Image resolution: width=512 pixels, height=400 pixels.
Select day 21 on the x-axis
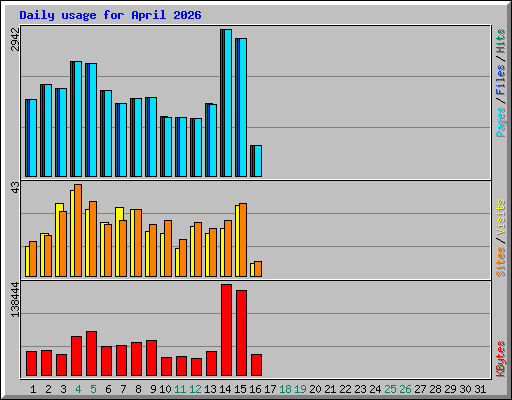pyautogui.click(x=330, y=389)
